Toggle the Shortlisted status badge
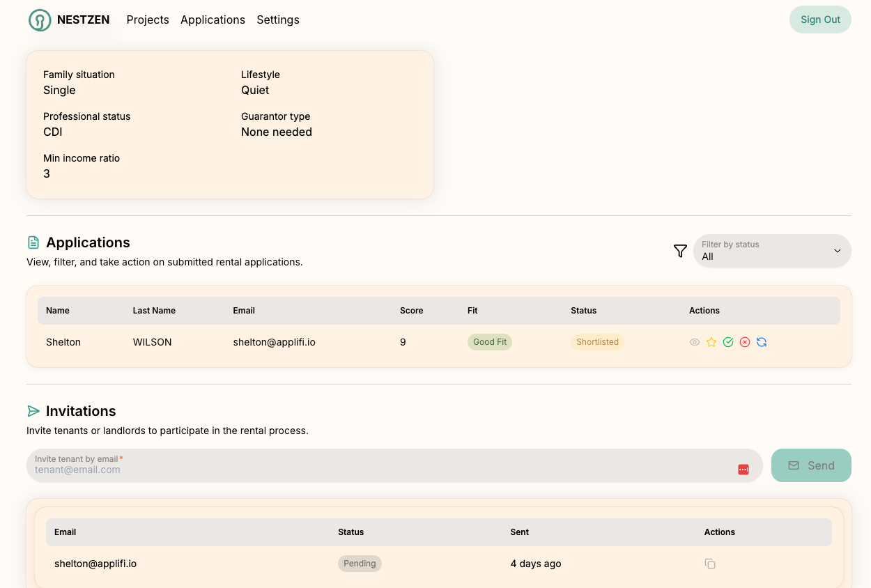 point(597,342)
